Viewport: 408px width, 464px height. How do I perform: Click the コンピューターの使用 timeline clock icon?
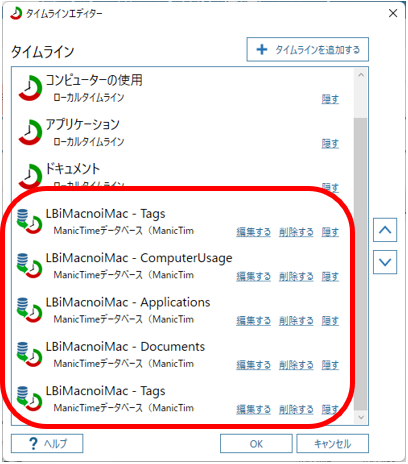pyautogui.click(x=30, y=88)
